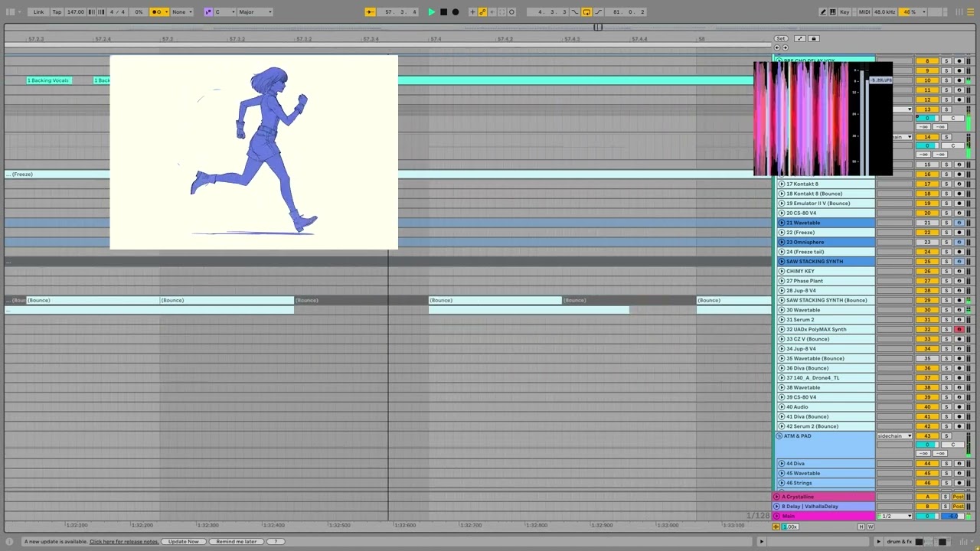Enable Draw Mode pencil icon

pos(823,11)
